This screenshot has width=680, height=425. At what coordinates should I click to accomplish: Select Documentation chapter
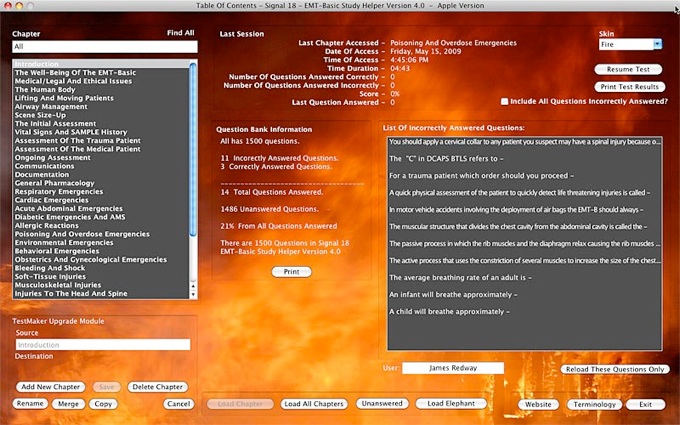101,175
